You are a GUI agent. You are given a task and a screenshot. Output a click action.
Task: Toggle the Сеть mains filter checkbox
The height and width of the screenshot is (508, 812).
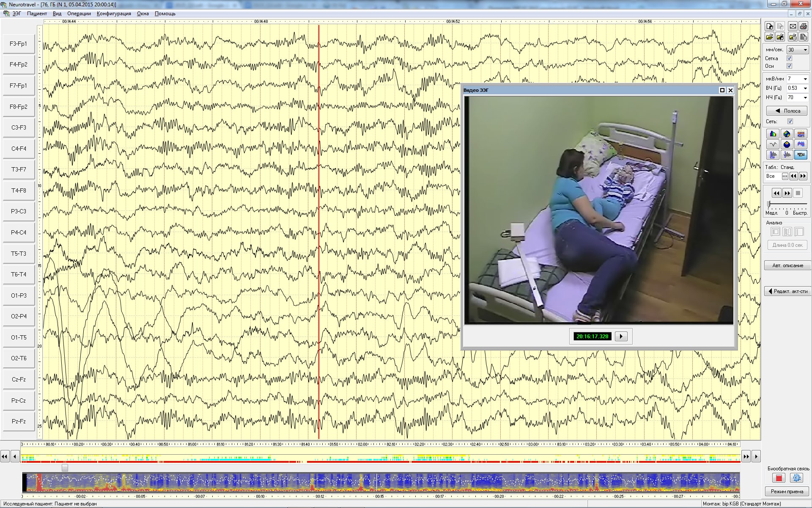click(790, 121)
